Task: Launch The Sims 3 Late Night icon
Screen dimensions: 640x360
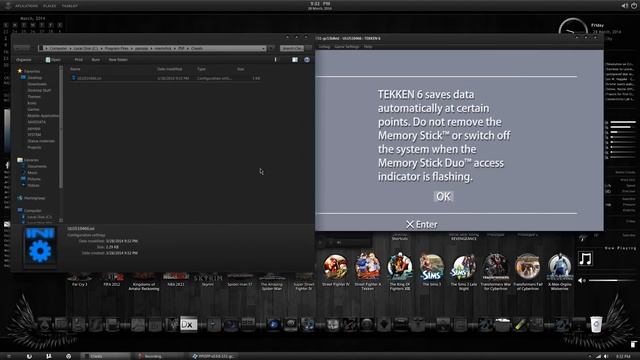Action: (463, 271)
